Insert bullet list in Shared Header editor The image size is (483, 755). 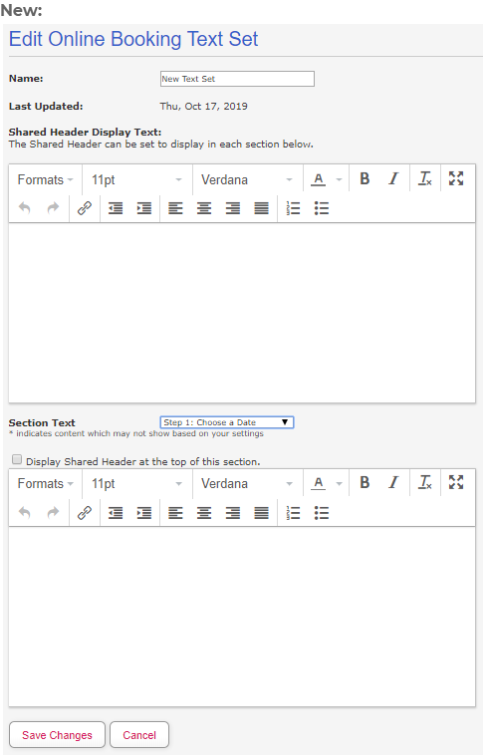[321, 208]
